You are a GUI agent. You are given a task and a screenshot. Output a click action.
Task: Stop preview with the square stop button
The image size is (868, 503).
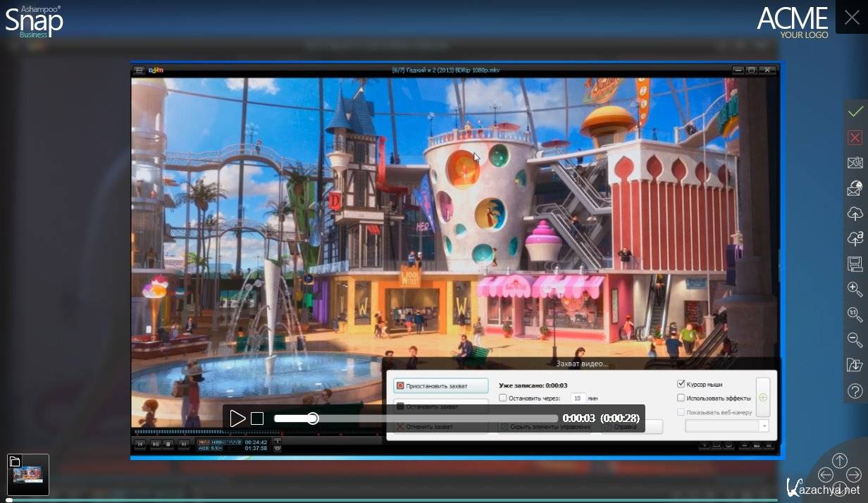(257, 418)
